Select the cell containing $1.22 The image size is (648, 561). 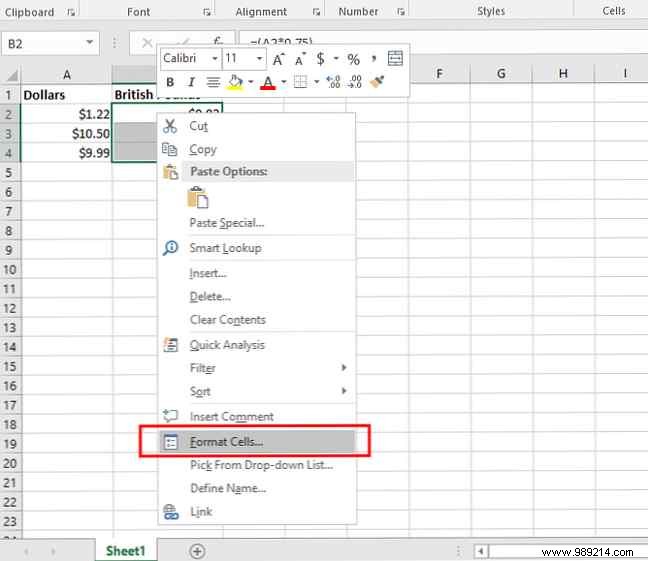66,114
